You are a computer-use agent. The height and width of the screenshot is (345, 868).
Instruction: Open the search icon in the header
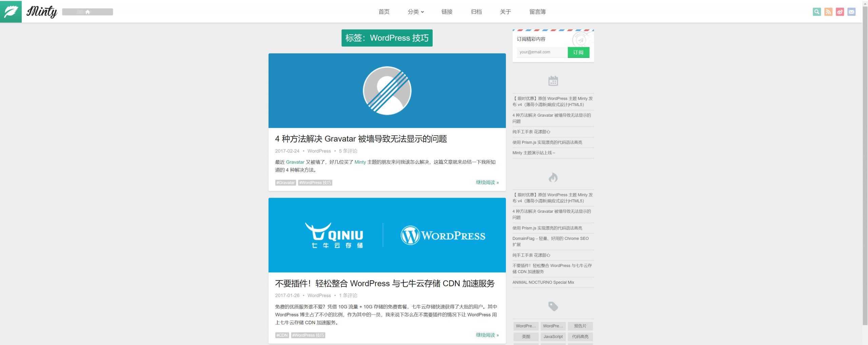(x=816, y=12)
